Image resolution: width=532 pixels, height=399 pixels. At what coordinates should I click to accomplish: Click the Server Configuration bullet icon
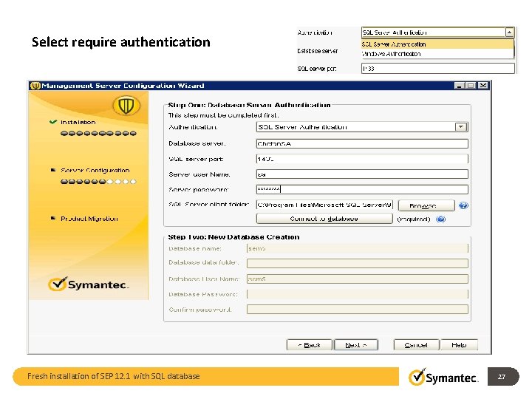[53, 170]
